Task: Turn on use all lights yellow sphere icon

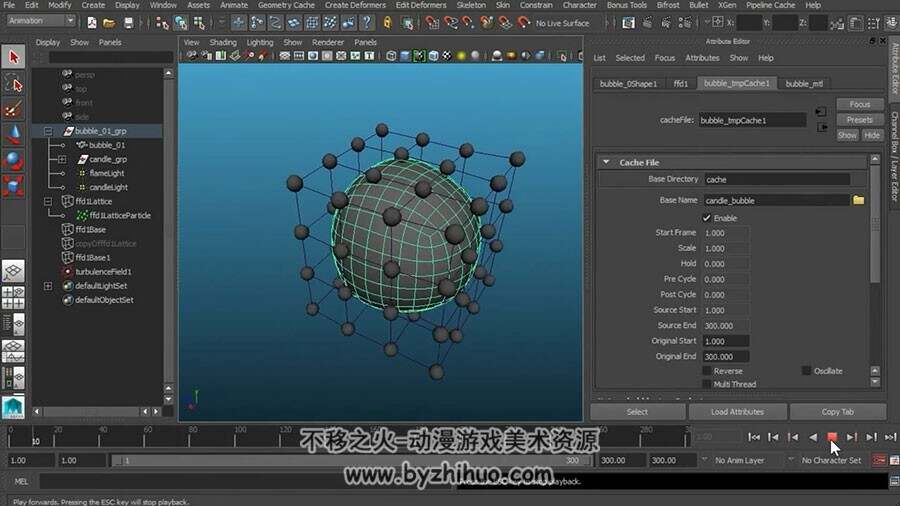Action: coord(461,56)
